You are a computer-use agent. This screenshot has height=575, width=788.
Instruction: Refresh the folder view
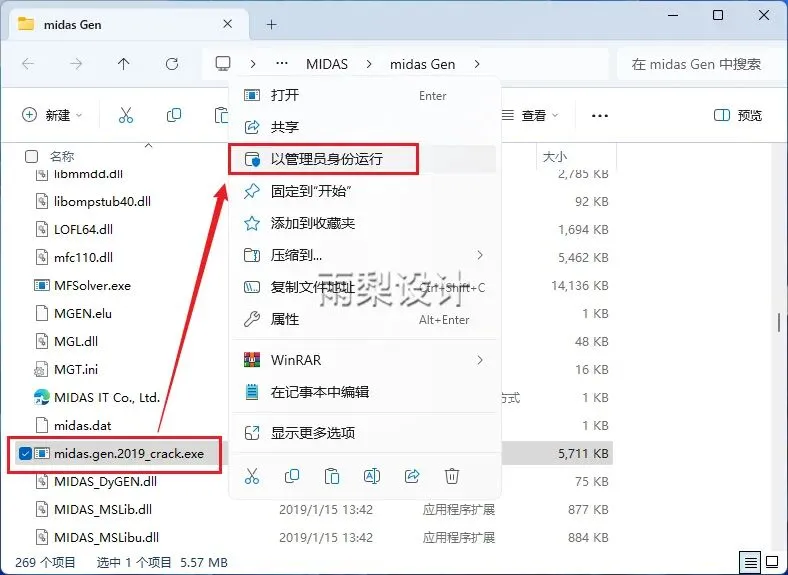[172, 64]
